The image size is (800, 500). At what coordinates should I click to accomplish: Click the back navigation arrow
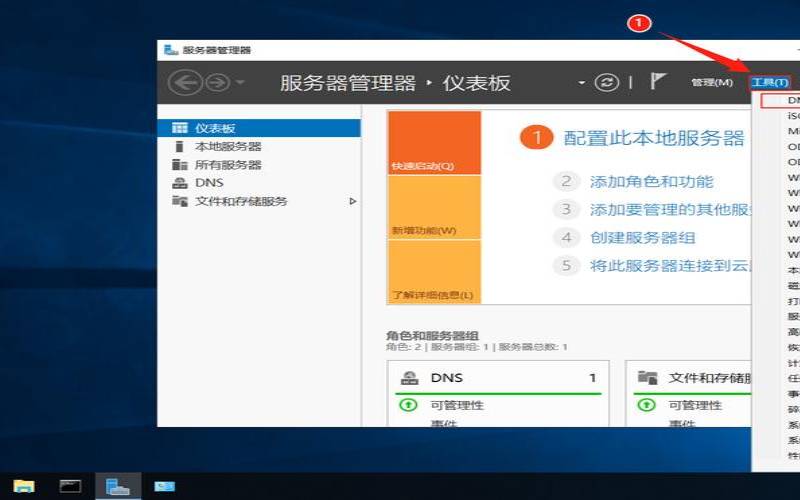click(185, 83)
